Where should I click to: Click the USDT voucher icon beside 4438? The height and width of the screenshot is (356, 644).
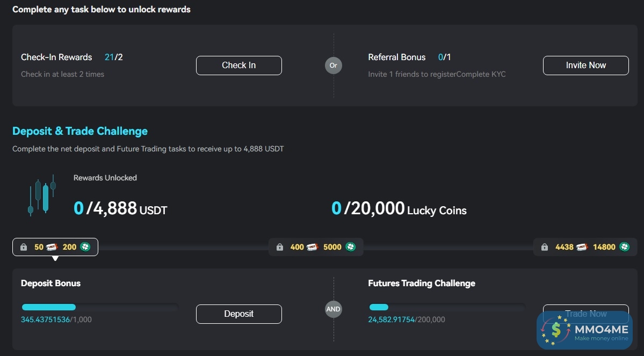[x=582, y=247]
